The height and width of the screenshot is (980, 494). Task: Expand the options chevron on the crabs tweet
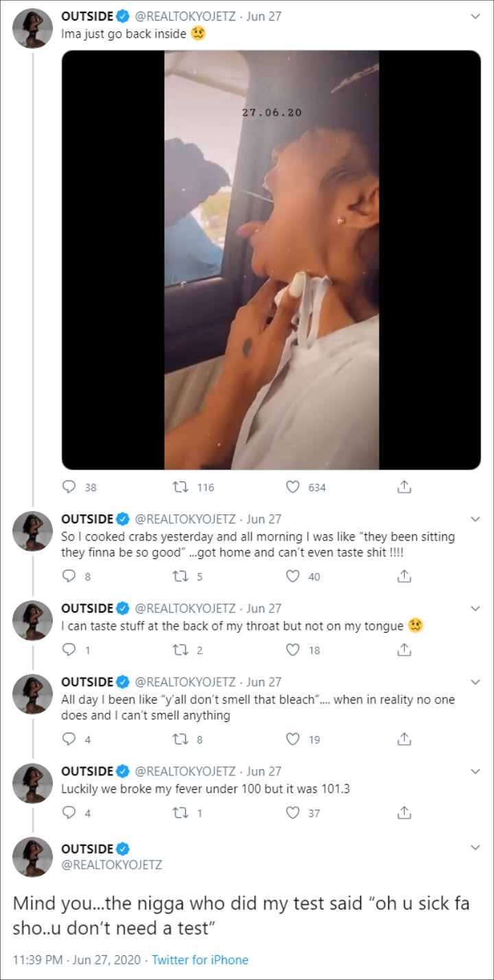tap(475, 519)
